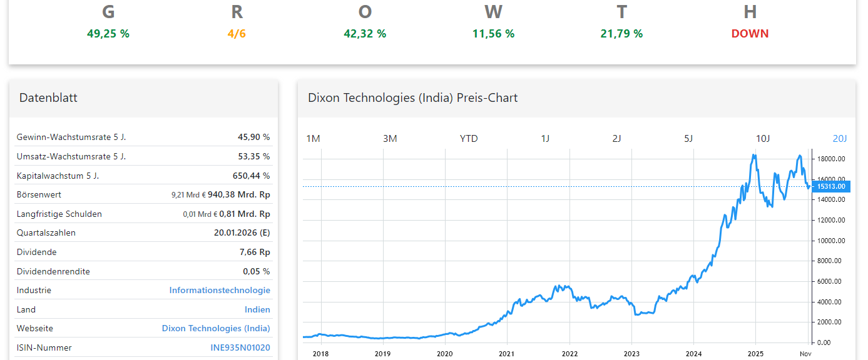Click the R rating indicator showing 4/6
This screenshot has height=360, width=868.
click(x=237, y=34)
